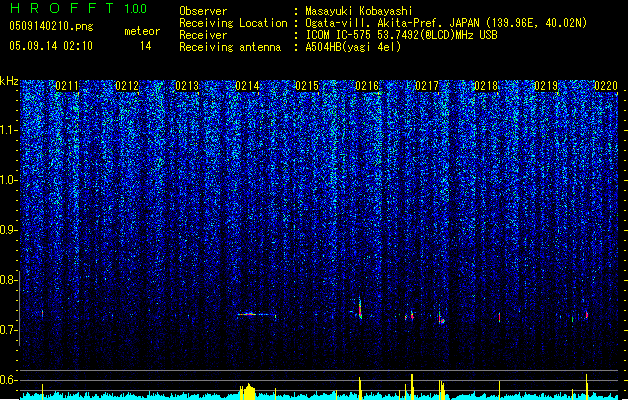Click the ICOM IC-575 receiver text
The height and width of the screenshot is (400, 629).
point(401,35)
